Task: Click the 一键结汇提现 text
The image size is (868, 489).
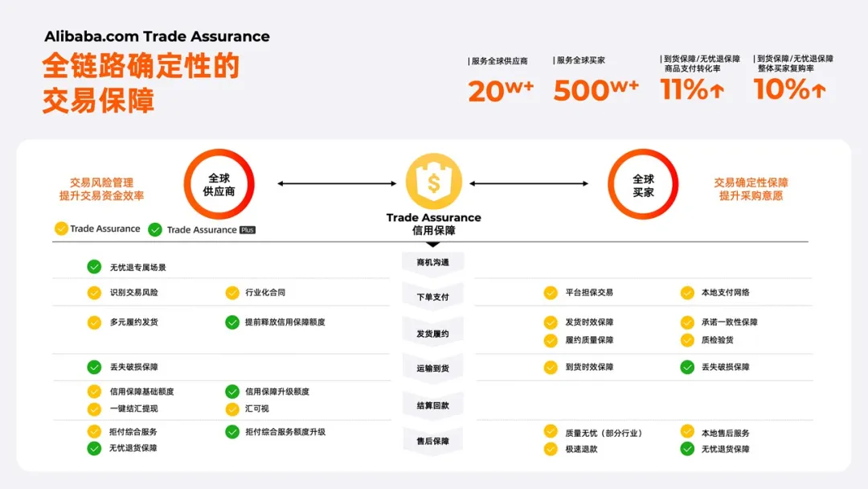Action: pyautogui.click(x=134, y=409)
